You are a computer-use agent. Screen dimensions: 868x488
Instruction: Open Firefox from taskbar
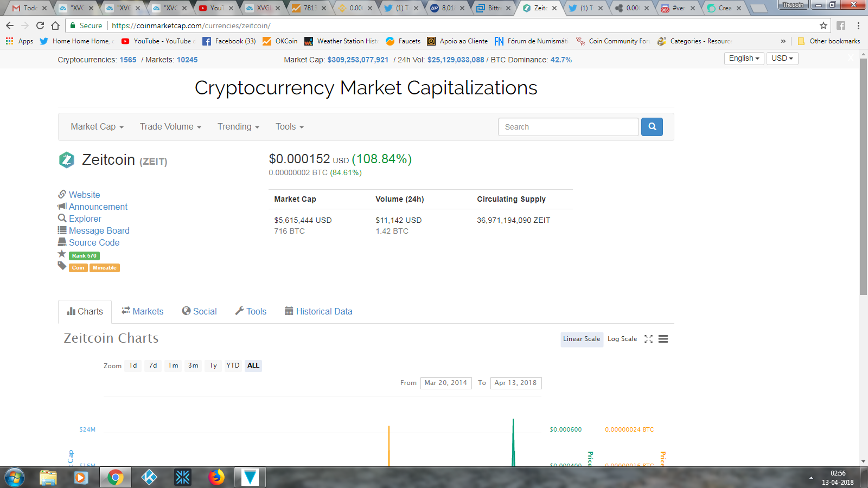[216, 477]
